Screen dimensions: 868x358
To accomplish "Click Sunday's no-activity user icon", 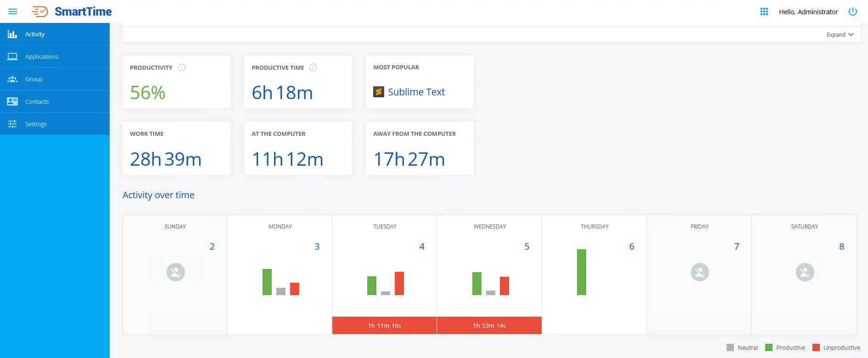I will click(x=176, y=272).
